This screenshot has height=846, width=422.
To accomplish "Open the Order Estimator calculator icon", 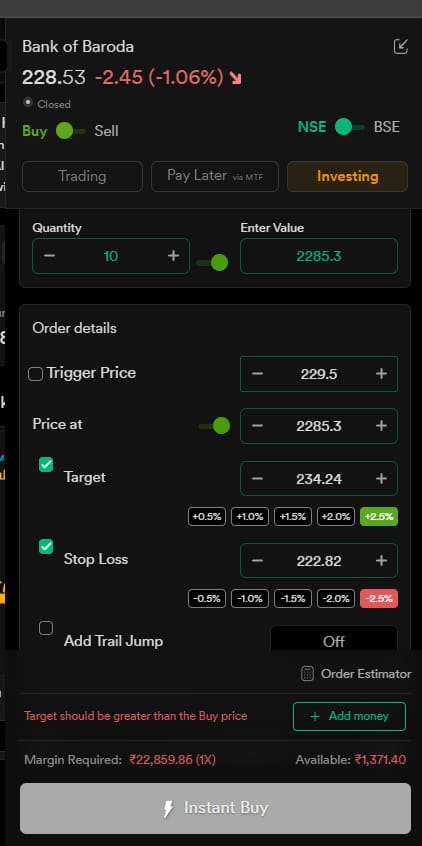I will tap(307, 673).
